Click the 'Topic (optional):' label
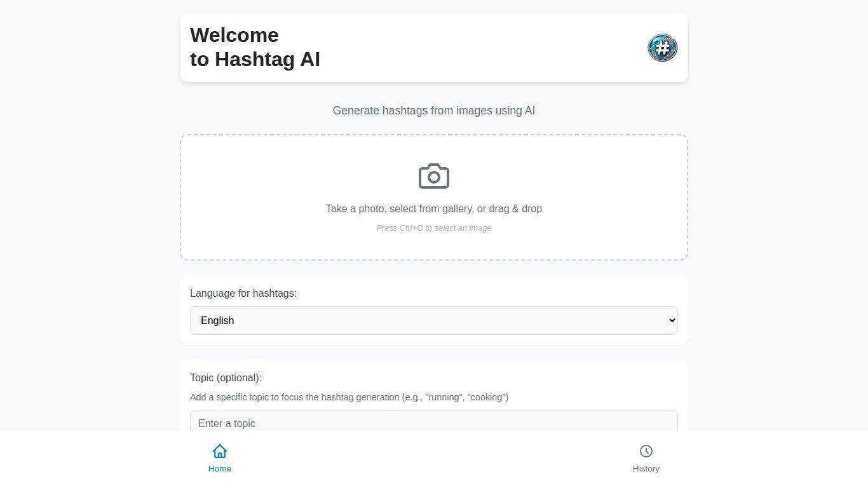Viewport: 868px width, 488px height. point(226,377)
